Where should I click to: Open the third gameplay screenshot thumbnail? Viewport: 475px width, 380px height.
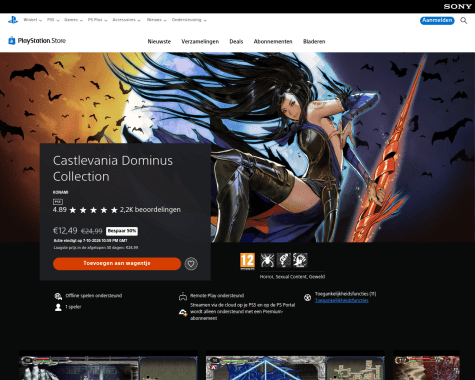pos(426,365)
